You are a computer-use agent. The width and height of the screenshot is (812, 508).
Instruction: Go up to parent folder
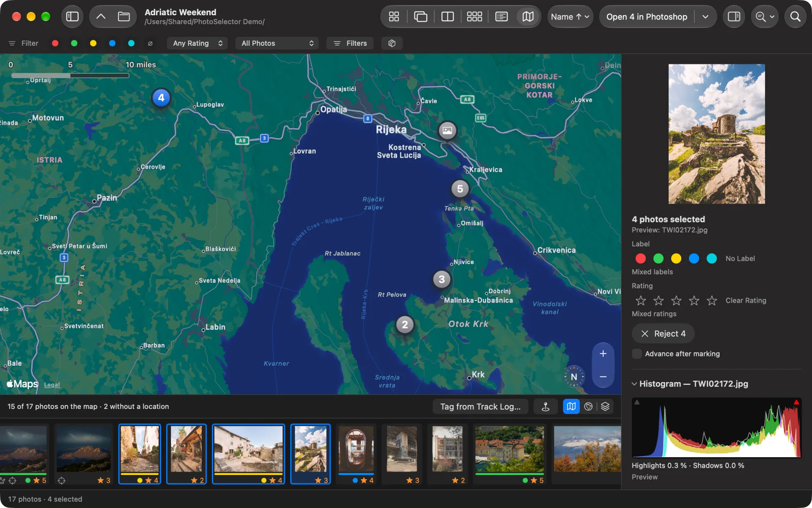pos(101,17)
